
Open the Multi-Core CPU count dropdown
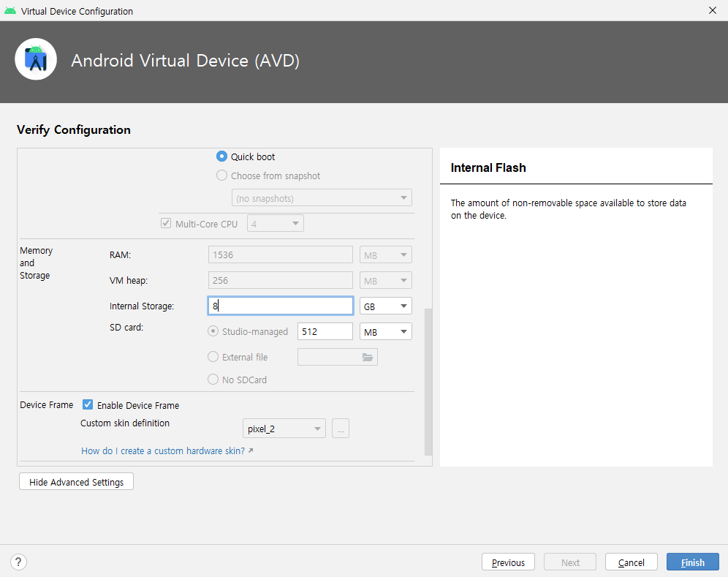click(276, 224)
